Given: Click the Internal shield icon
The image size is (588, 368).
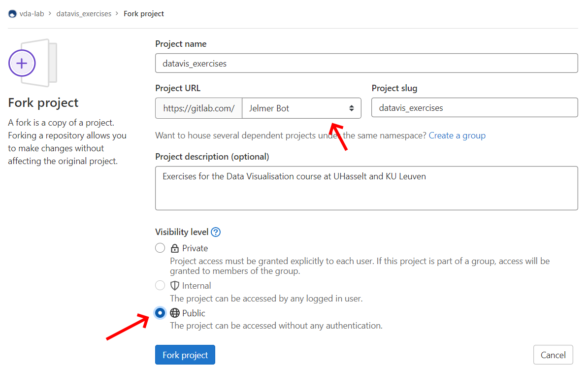Looking at the screenshot, I should pos(175,286).
